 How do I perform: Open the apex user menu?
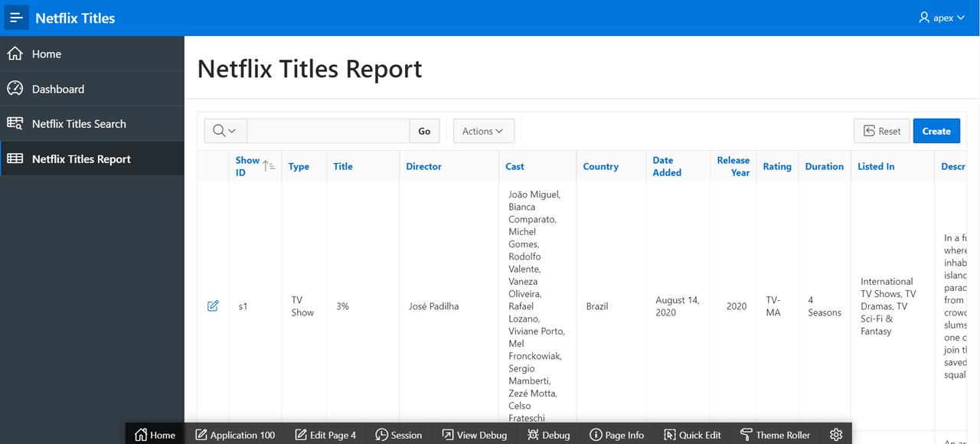942,18
